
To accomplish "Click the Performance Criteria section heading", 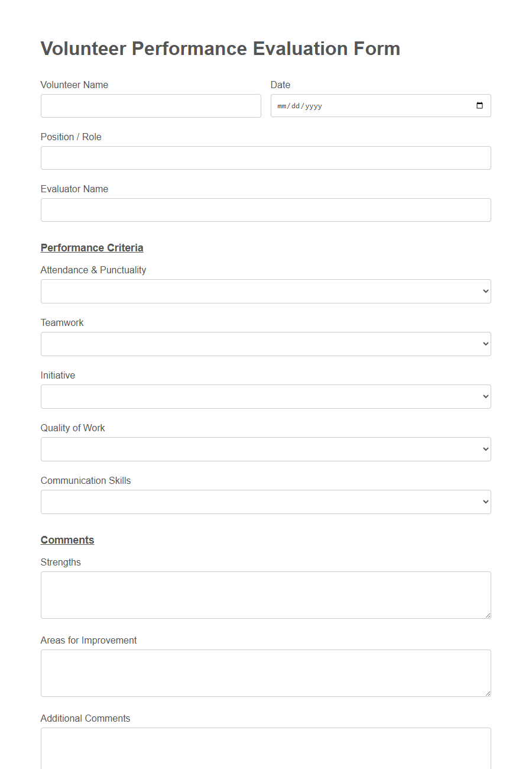I will (x=92, y=247).
